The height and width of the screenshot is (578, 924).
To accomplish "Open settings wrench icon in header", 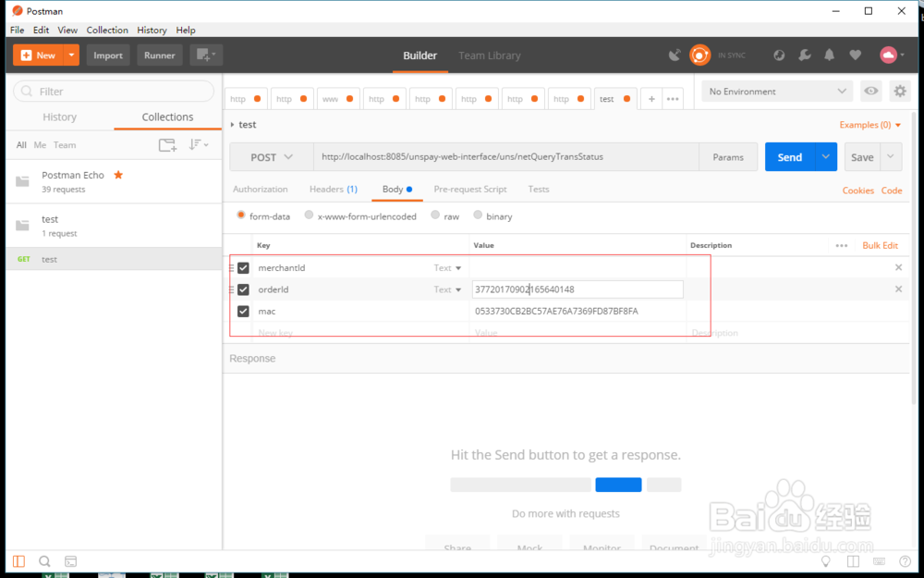I will tap(805, 55).
